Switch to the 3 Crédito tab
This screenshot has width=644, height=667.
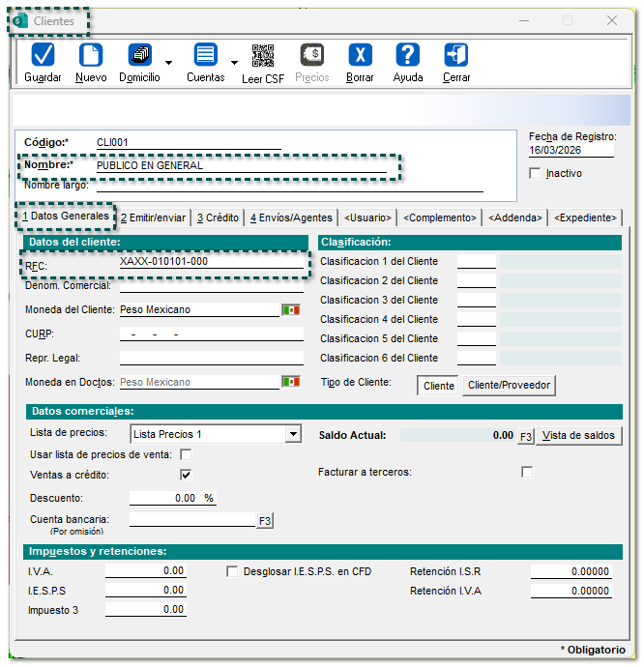click(218, 218)
